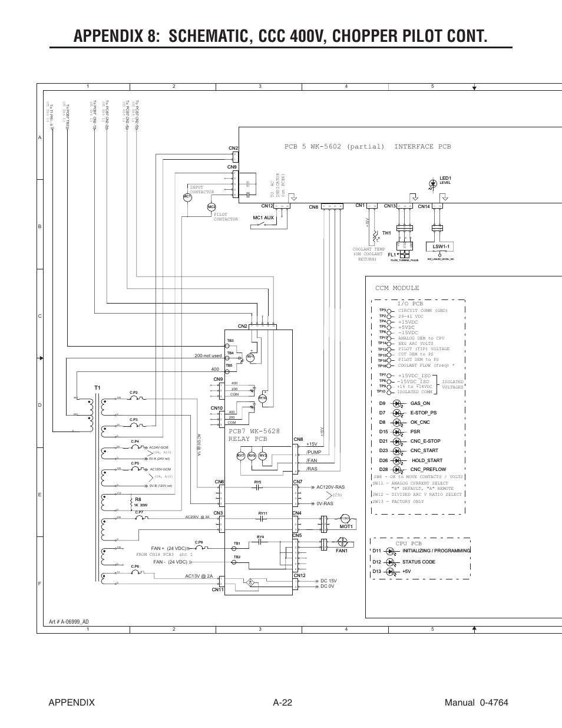Click the LSW1-1 level switch label
The image size is (562, 728).
coord(441,246)
